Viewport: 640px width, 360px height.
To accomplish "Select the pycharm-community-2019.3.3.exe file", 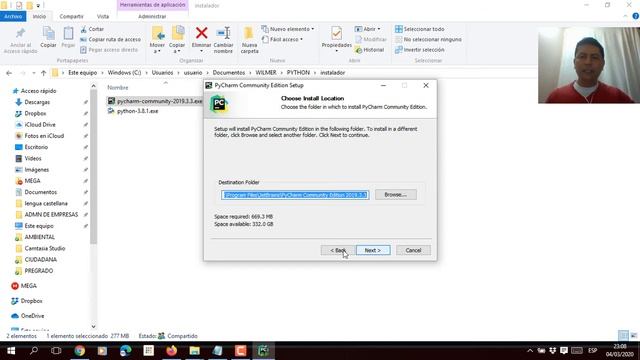I will pos(155,101).
